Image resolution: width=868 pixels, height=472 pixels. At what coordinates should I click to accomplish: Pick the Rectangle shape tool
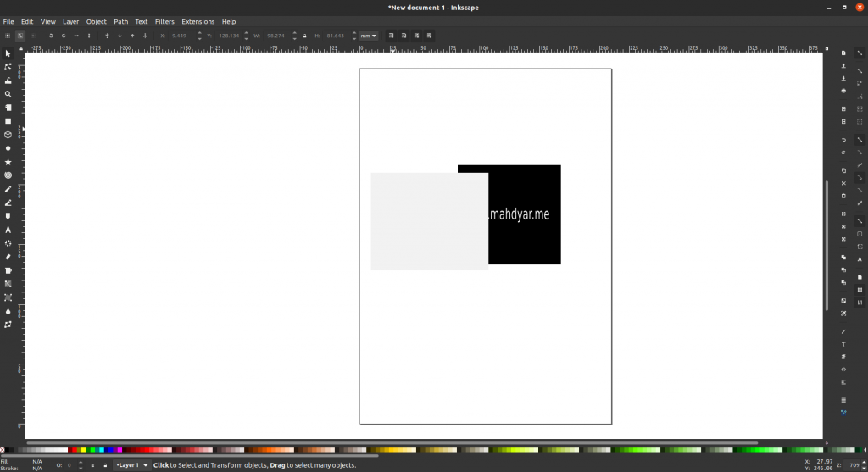(x=8, y=121)
